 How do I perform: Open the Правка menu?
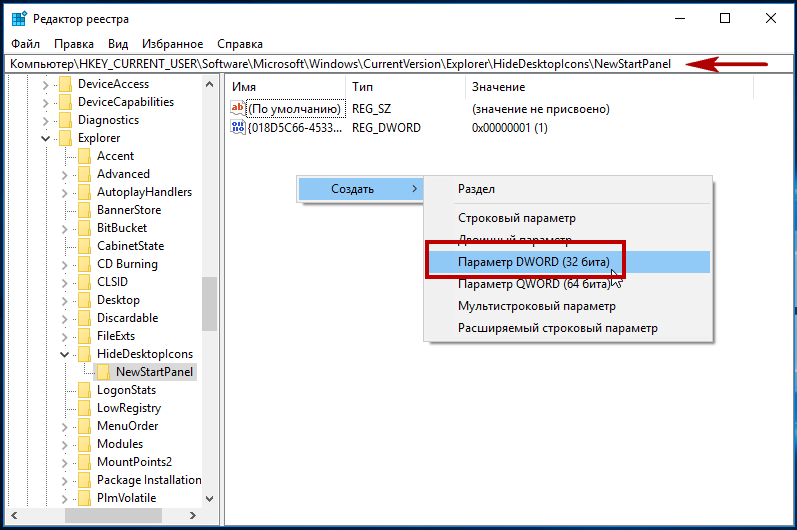click(x=74, y=44)
